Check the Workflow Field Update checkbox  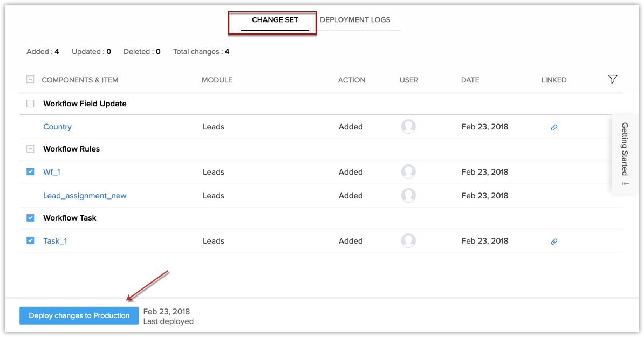(x=30, y=104)
